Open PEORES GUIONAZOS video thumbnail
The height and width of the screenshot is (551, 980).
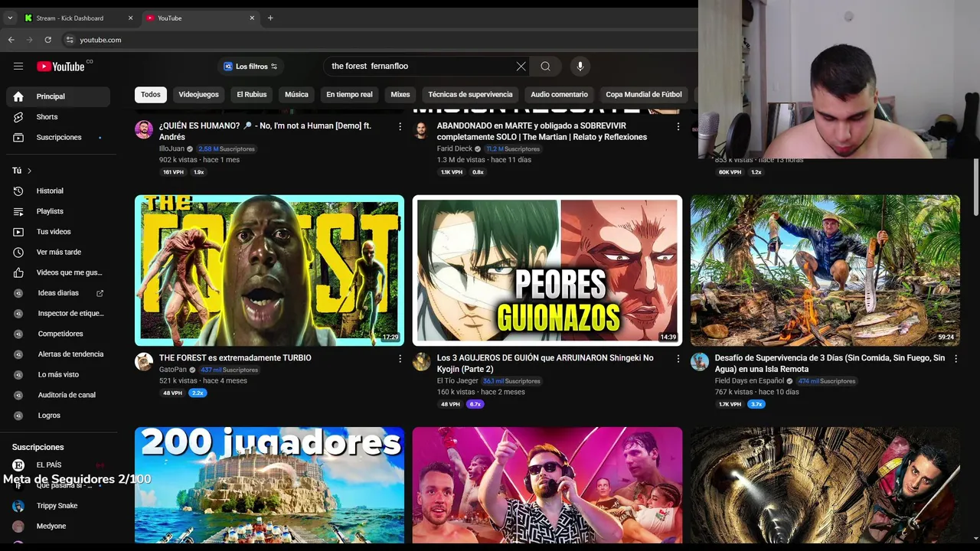coord(547,270)
